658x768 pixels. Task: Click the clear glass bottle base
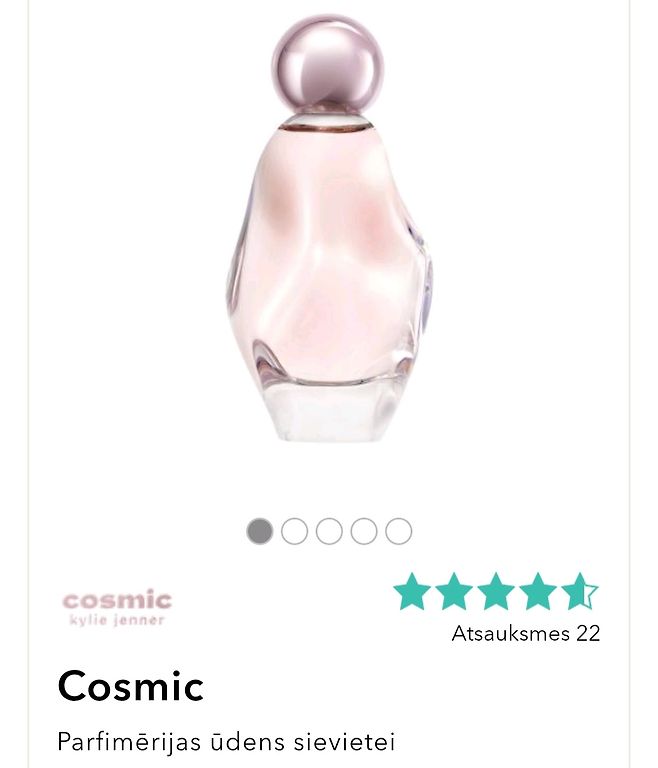(x=328, y=410)
